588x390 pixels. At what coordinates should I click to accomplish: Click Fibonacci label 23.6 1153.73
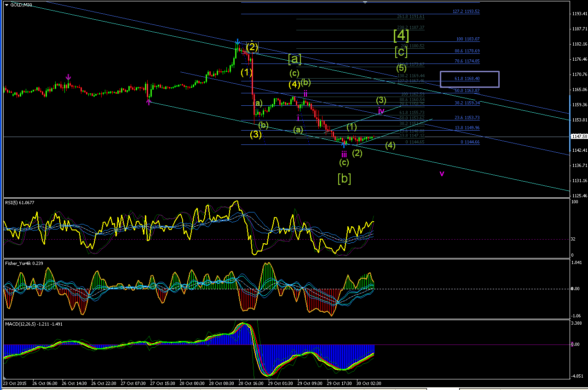coord(467,118)
